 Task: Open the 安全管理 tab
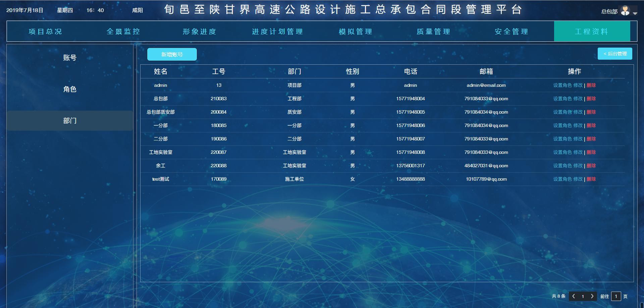pos(511,32)
